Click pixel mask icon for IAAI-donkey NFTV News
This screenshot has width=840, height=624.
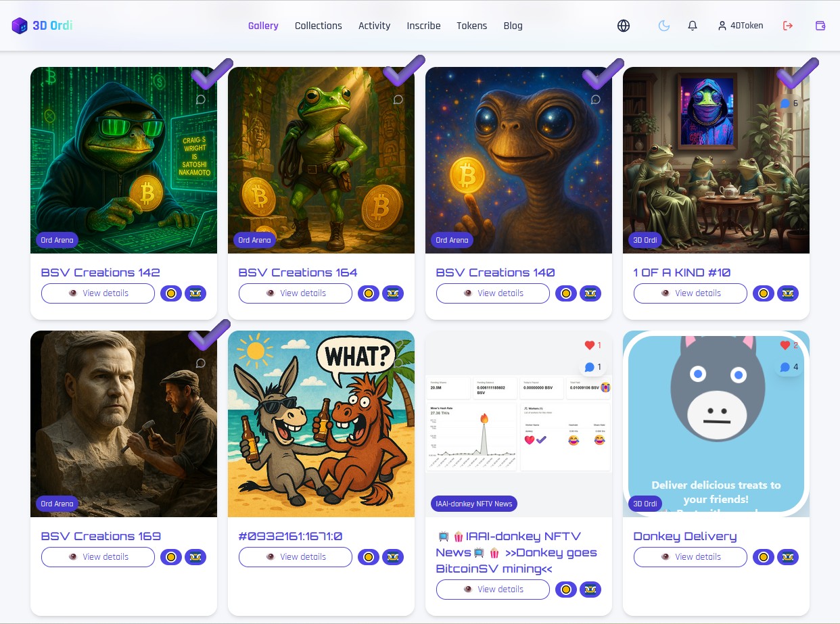pyautogui.click(x=590, y=590)
